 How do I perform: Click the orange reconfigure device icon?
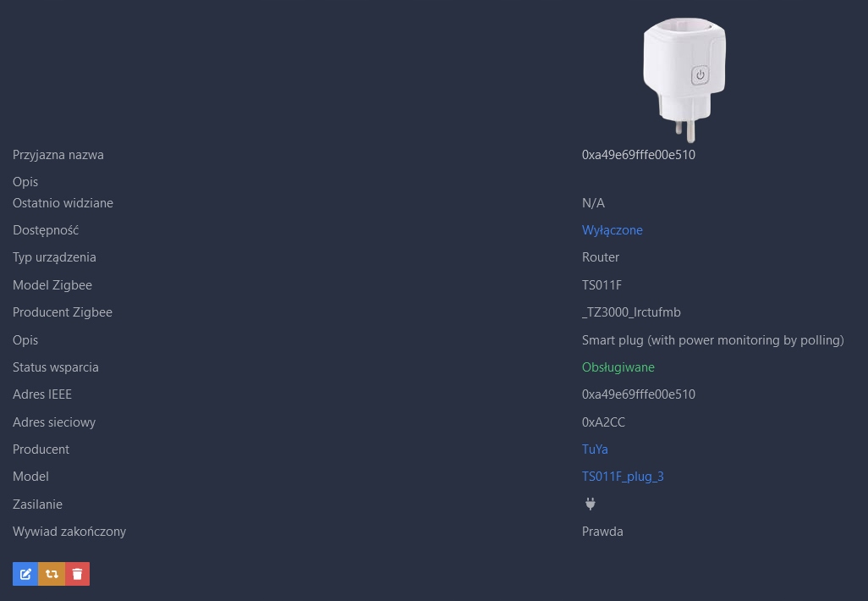52,574
